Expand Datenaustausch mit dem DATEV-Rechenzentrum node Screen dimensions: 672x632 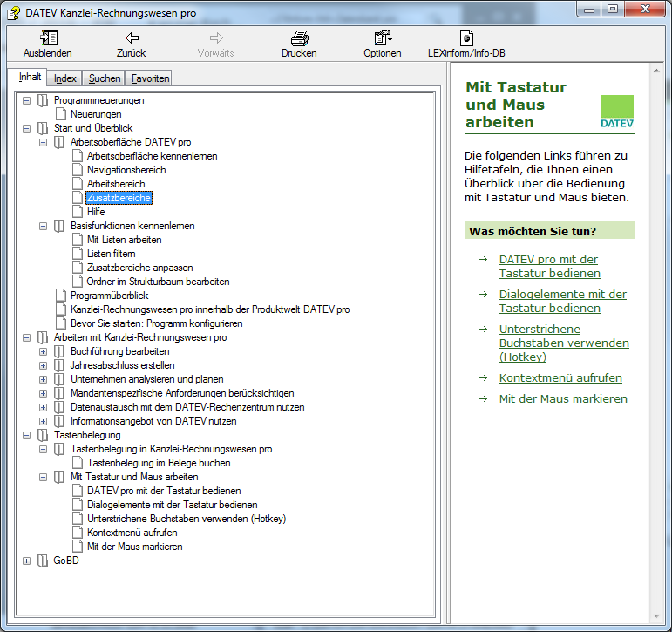pyautogui.click(x=44, y=407)
